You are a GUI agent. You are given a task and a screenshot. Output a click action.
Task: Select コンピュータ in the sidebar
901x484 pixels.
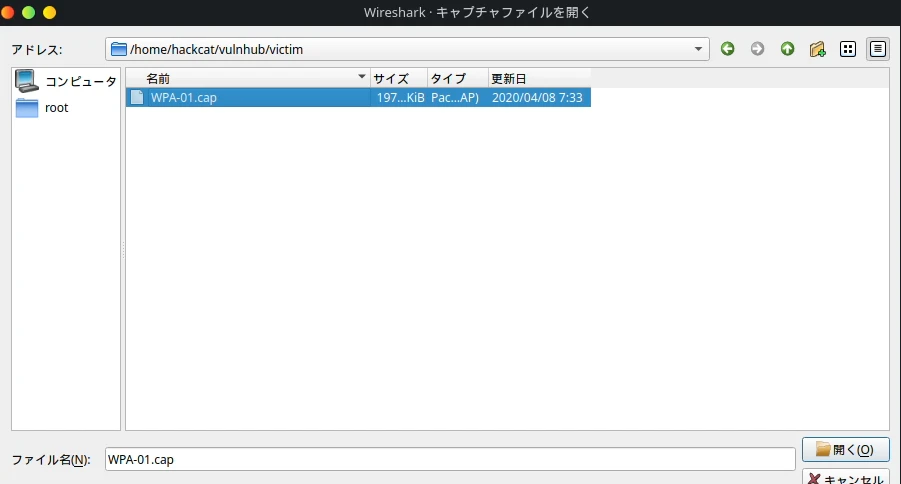pos(80,81)
